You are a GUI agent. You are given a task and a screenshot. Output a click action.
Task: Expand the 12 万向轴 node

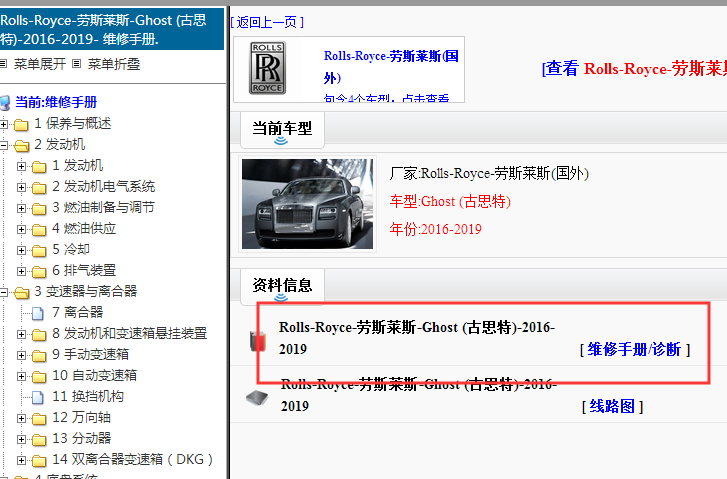[x=21, y=418]
